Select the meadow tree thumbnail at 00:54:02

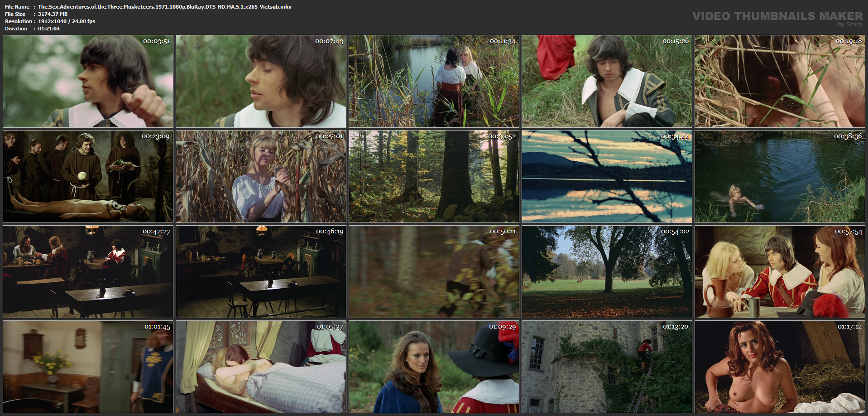click(x=607, y=272)
